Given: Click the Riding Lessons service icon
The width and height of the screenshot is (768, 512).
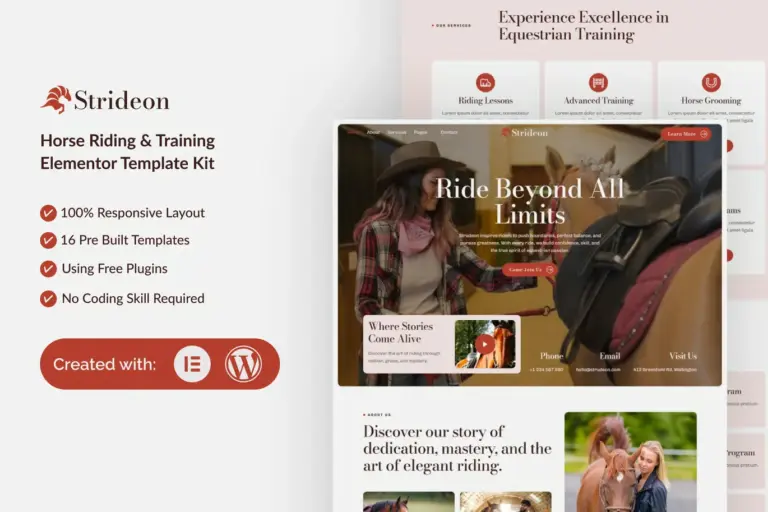Looking at the screenshot, I should (485, 82).
